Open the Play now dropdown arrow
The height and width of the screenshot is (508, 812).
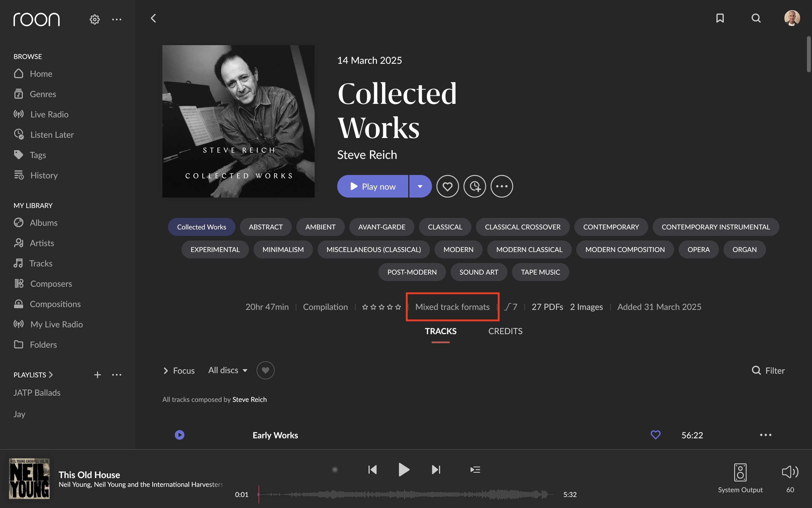tap(420, 187)
